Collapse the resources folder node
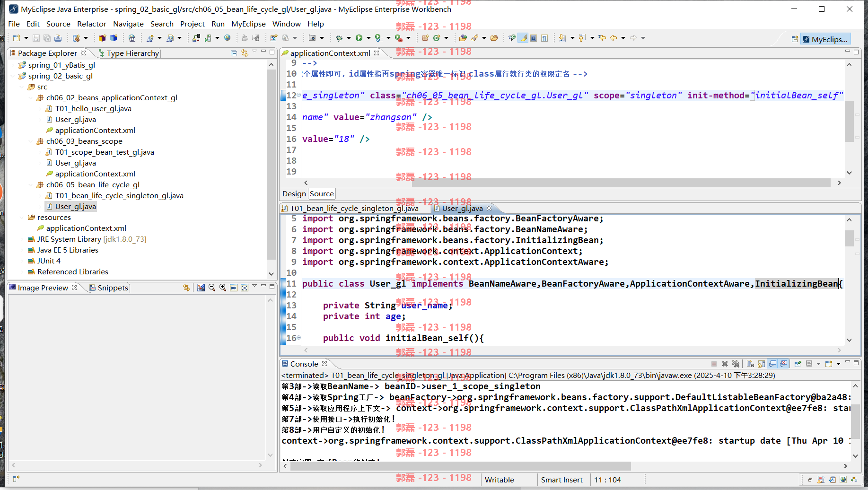Image resolution: width=868 pixels, height=490 pixels. [22, 218]
